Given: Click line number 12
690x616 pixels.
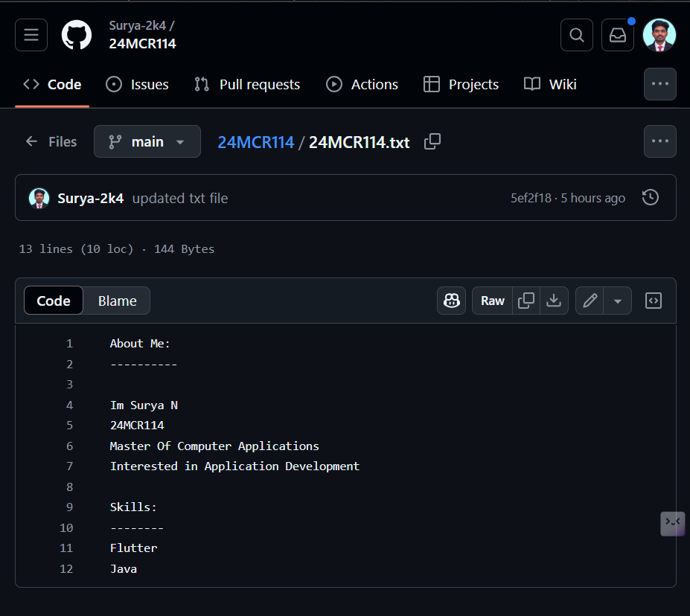Looking at the screenshot, I should coord(66,569).
